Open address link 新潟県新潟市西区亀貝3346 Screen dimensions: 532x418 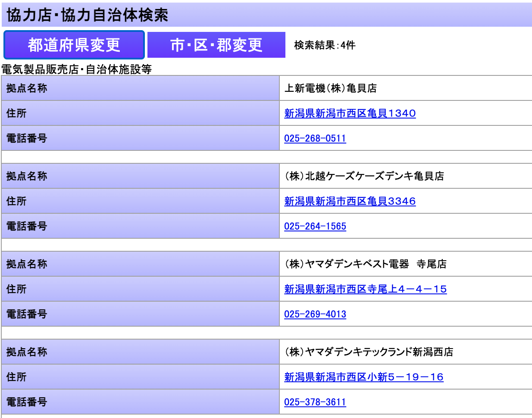pos(350,201)
